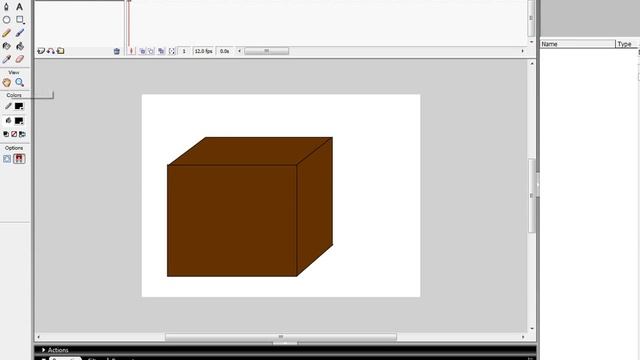The width and height of the screenshot is (640, 360).
Task: Select the Eraser tool
Action: tap(20, 59)
